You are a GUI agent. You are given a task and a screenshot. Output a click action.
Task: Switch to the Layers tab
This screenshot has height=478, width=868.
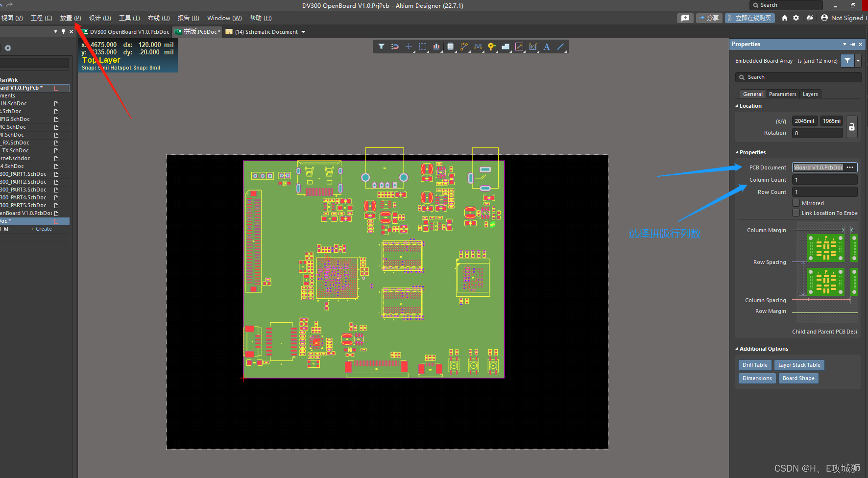pyautogui.click(x=810, y=94)
